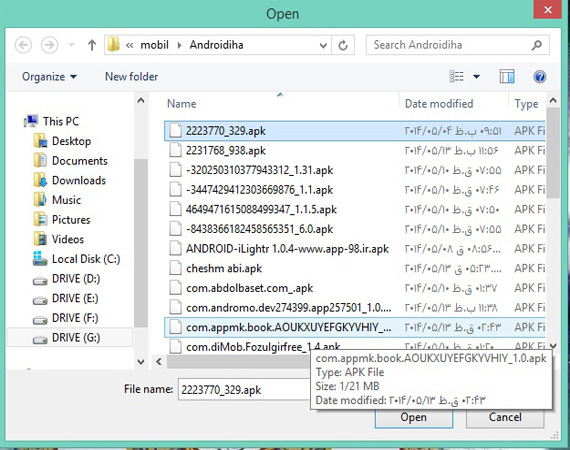Click the Open button
This screenshot has width=570, height=450.
coord(414,417)
